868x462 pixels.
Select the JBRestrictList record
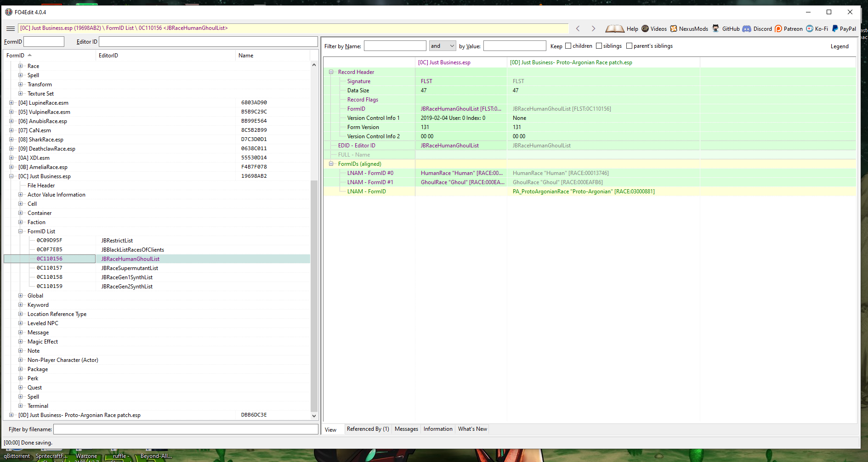[x=117, y=241]
